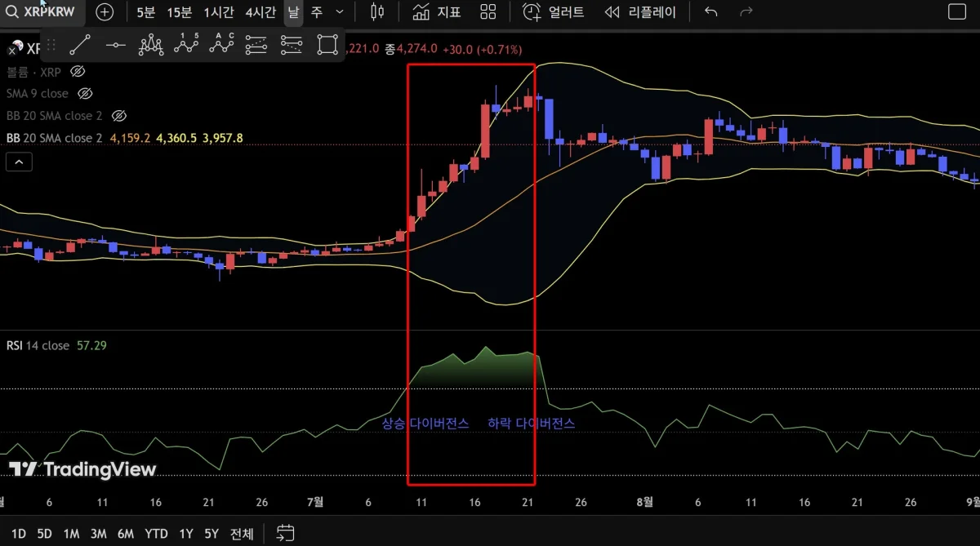Select the parallel channel drawing tool

[x=256, y=46]
